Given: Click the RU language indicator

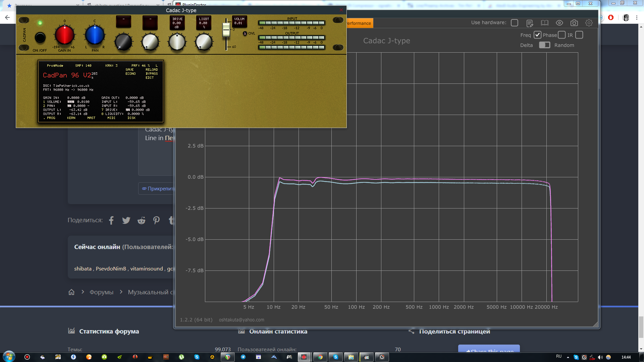Looking at the screenshot, I should [x=559, y=356].
